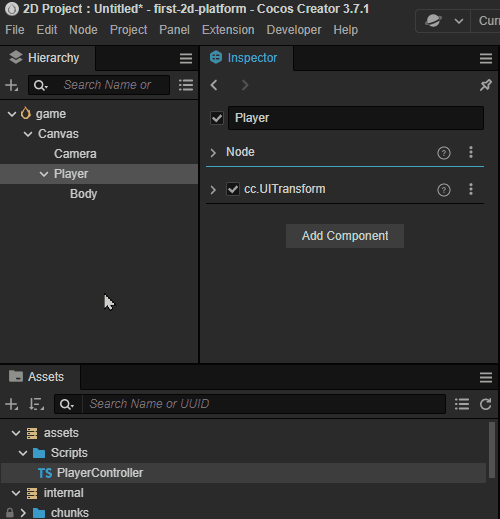Open the Hierarchy panel hamburger menu
500x519 pixels.
point(186,59)
